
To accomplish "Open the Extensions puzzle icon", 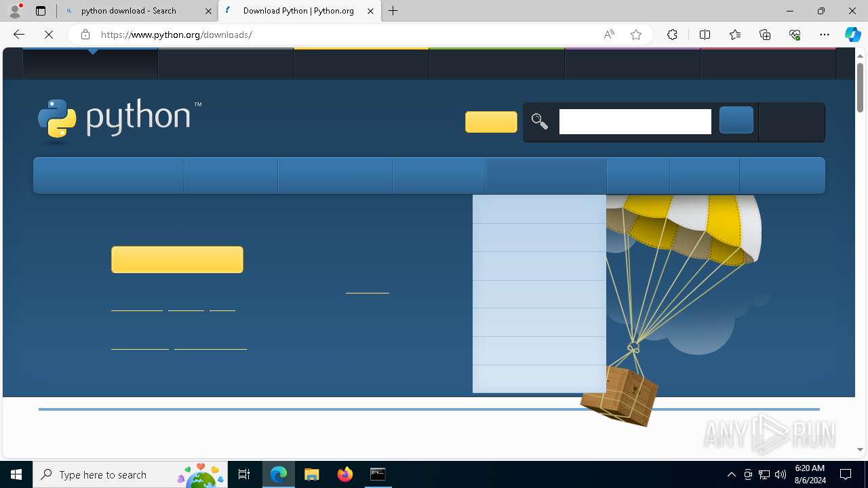I will click(x=672, y=35).
